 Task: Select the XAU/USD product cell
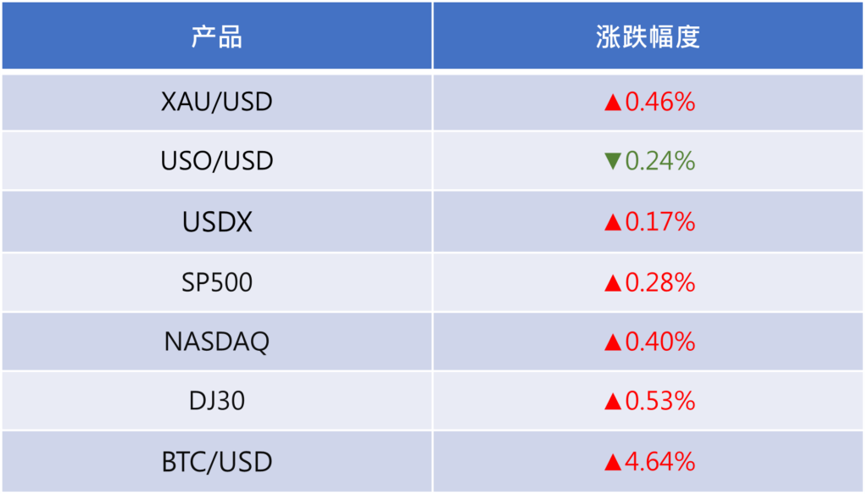click(217, 103)
